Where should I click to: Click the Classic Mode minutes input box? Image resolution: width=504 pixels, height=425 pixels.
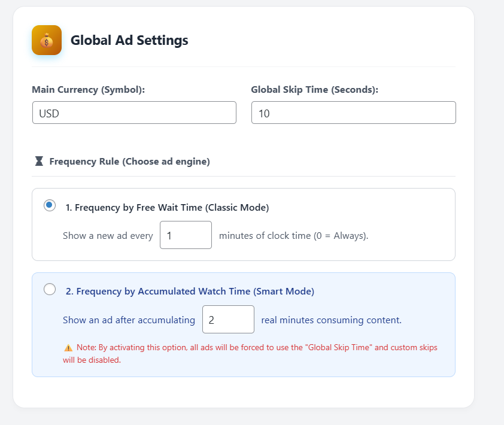click(186, 235)
